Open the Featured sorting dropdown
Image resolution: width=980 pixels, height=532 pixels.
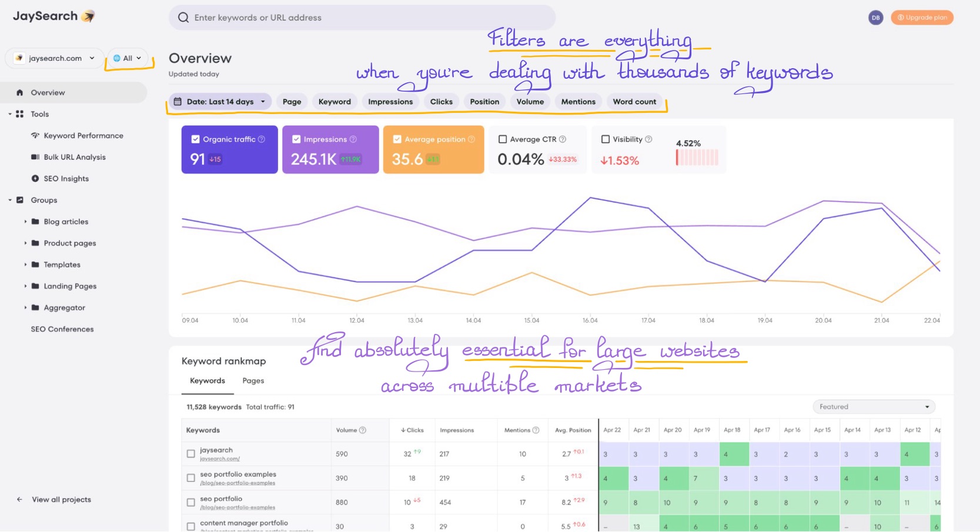click(x=873, y=406)
